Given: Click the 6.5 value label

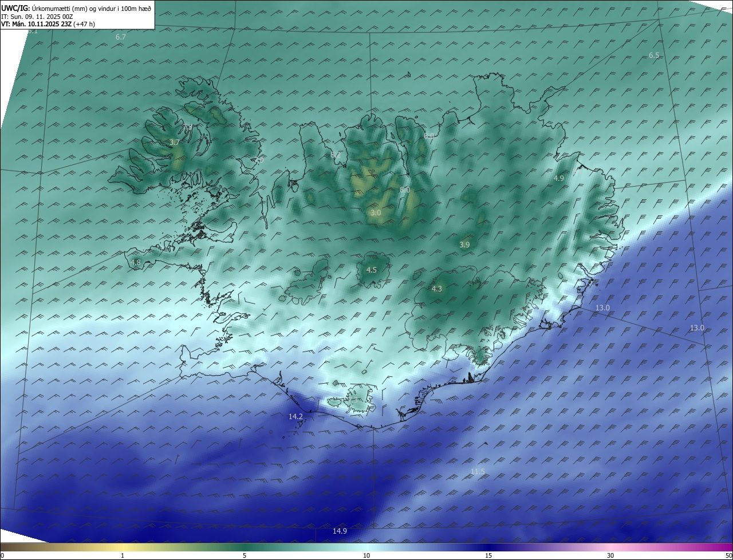Looking at the screenshot, I should [x=654, y=56].
